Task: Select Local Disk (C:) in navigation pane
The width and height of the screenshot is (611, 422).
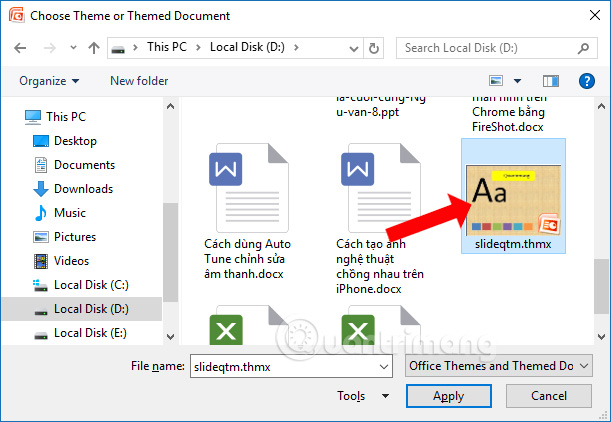Action: [91, 285]
